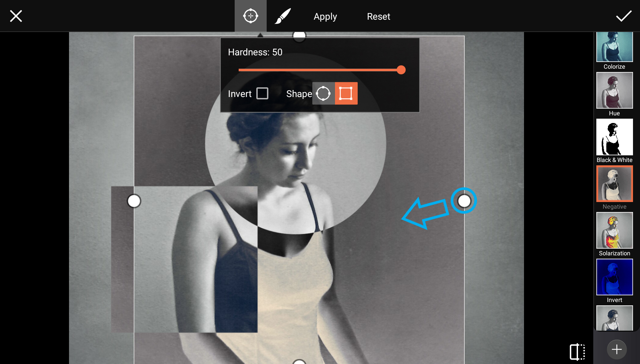Pick the Solarization effect
Screen dimensions: 640x364
(614, 230)
